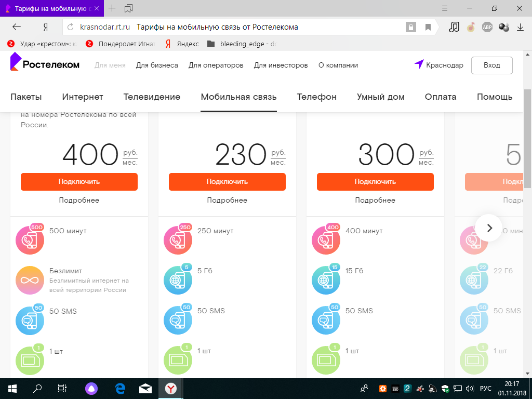This screenshot has width=532, height=399.
Task: Open the Телефон menu section
Action: (316, 97)
